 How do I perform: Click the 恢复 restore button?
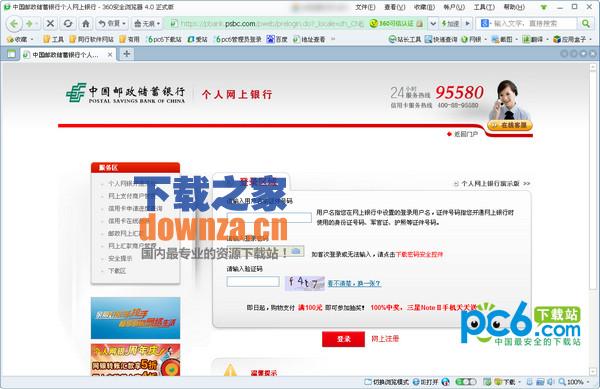(x=110, y=24)
